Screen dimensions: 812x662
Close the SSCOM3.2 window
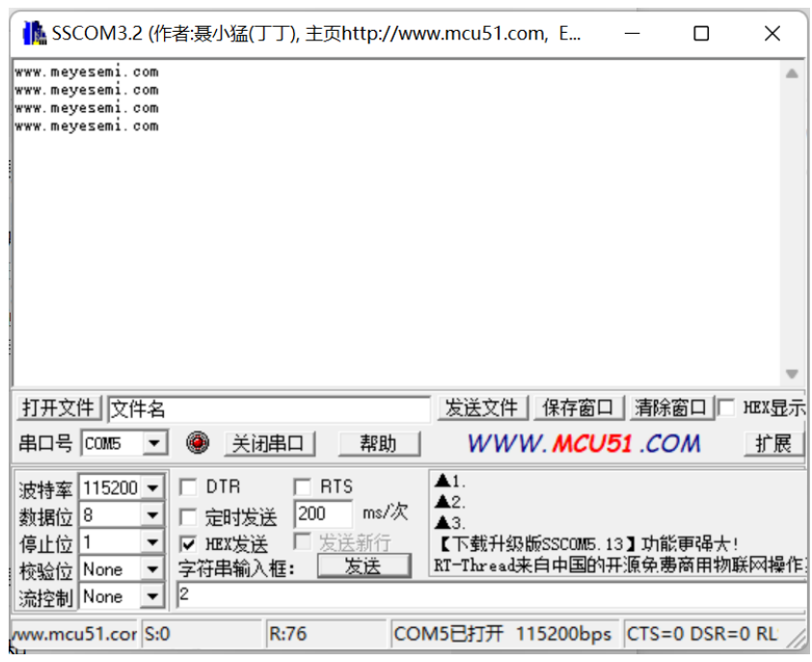(x=772, y=34)
